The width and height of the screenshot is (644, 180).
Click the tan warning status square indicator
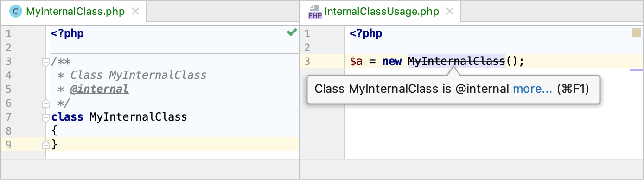point(636,32)
